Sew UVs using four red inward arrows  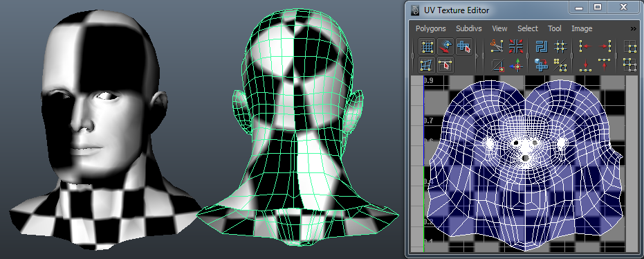tap(516, 46)
